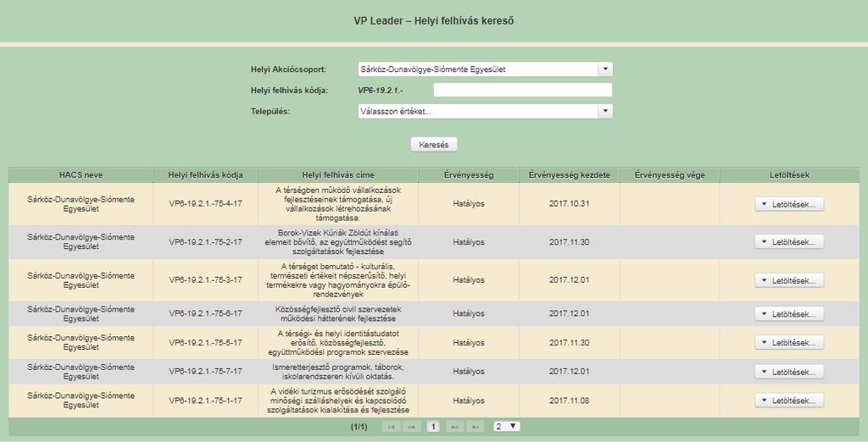
Task: Click the VP6-19.2.1.- code prefix label
Action: 381,90
